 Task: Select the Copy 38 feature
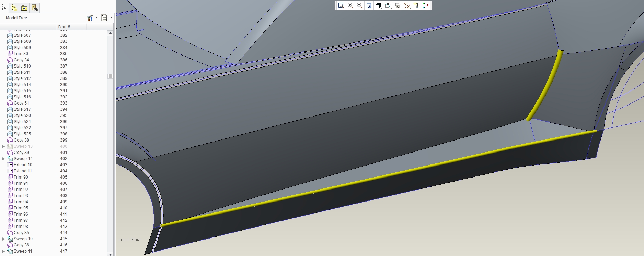point(21,140)
